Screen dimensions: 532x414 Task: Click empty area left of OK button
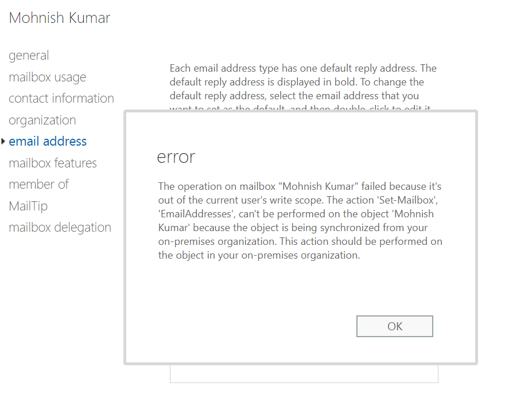pos(258,326)
